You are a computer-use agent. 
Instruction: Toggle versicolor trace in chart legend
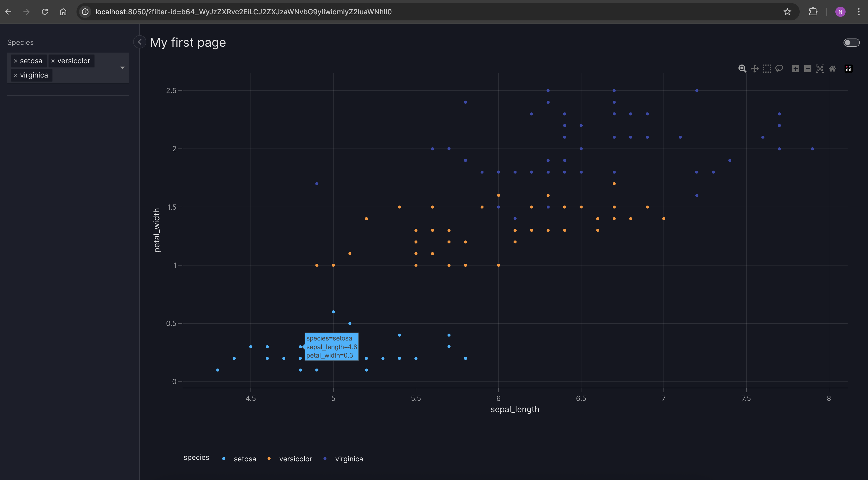295,459
